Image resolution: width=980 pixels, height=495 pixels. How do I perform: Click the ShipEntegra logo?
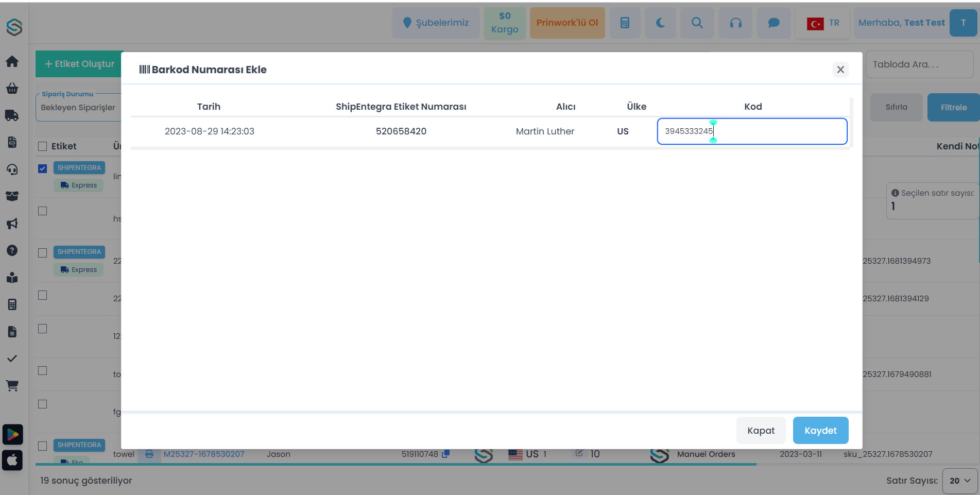coord(14,27)
